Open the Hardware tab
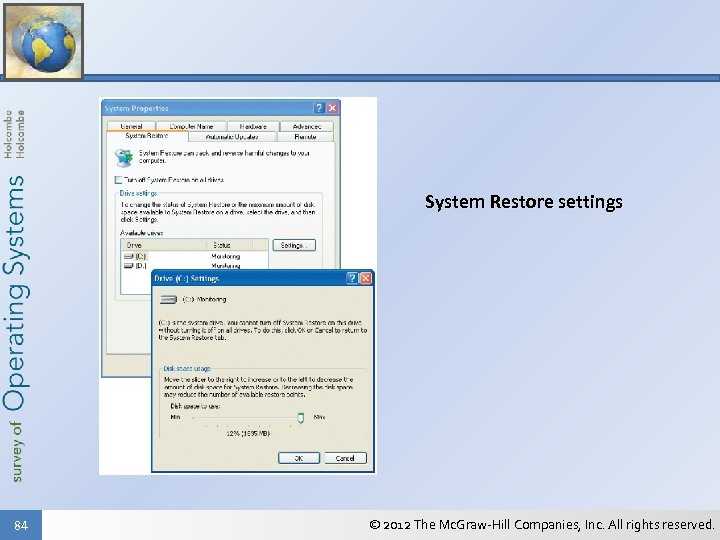The height and width of the screenshot is (540, 720). [x=253, y=126]
